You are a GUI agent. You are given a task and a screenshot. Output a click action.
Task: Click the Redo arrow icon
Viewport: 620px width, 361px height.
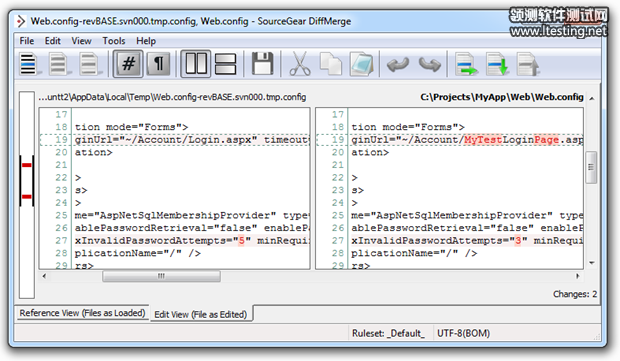click(x=429, y=64)
